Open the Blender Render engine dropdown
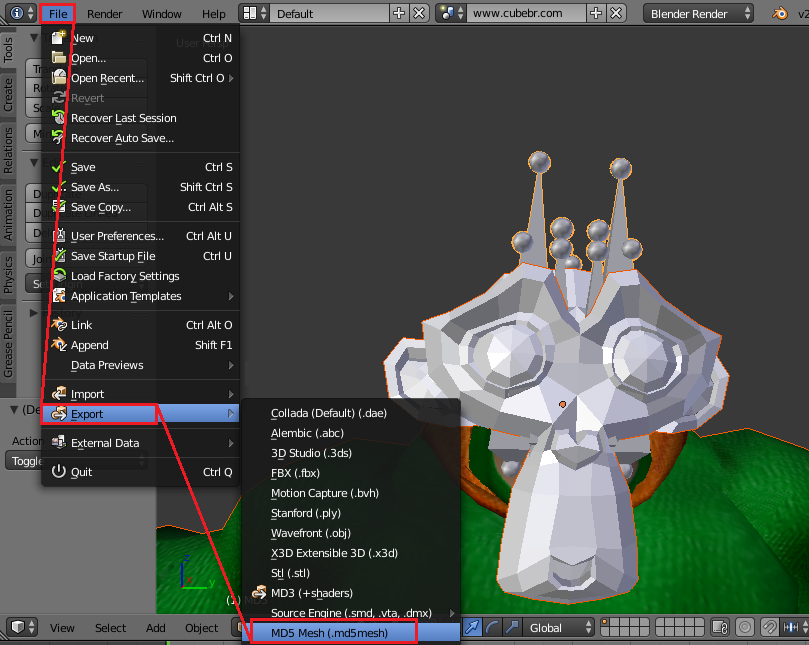The height and width of the screenshot is (645, 809). [698, 13]
